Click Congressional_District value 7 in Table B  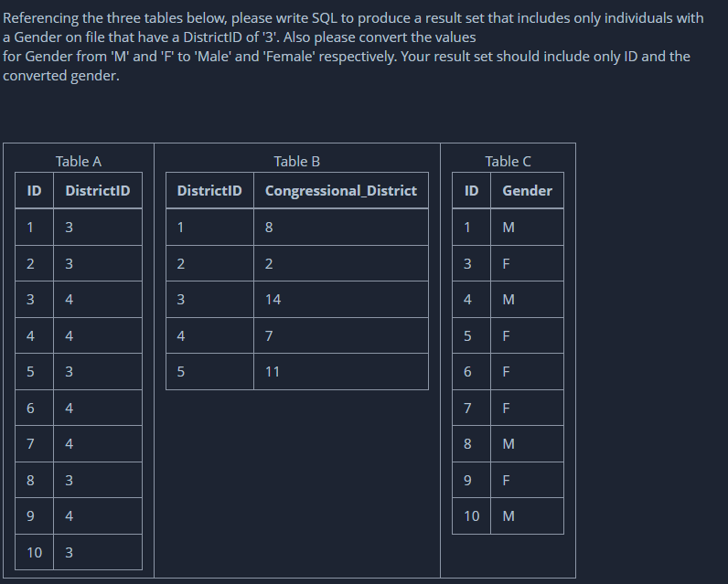pyautogui.click(x=341, y=335)
